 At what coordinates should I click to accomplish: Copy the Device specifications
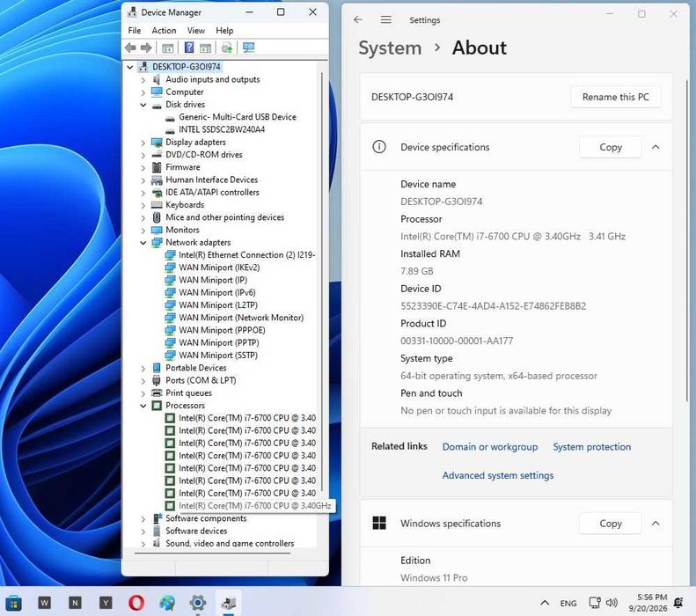tap(611, 147)
